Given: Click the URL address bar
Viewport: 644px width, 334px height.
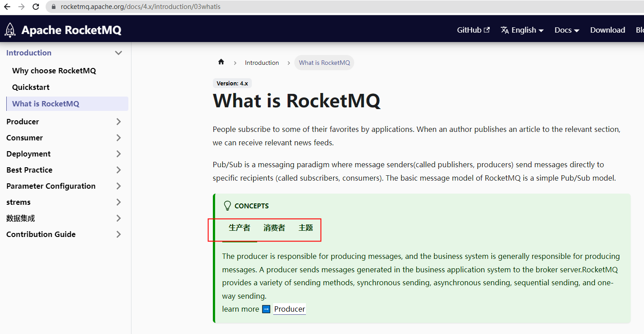Looking at the screenshot, I should [x=344, y=7].
